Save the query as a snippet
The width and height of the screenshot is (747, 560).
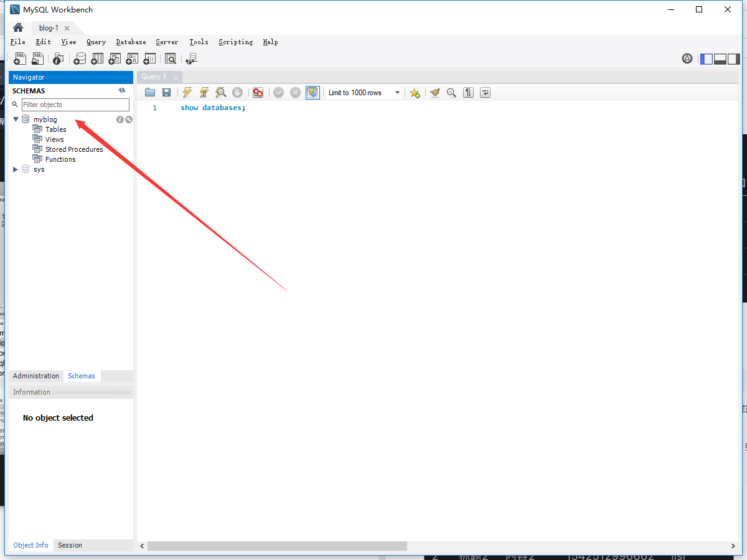coord(415,93)
